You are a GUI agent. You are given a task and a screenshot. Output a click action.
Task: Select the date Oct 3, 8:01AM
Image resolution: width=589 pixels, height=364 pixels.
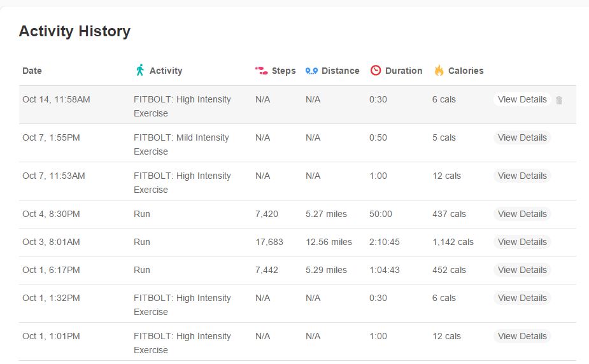51,242
